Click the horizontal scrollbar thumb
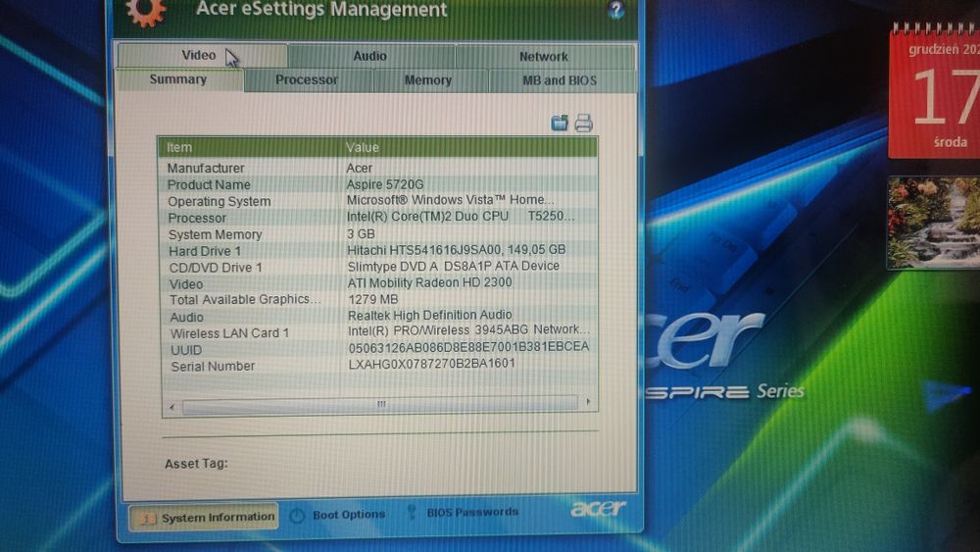 pos(380,405)
